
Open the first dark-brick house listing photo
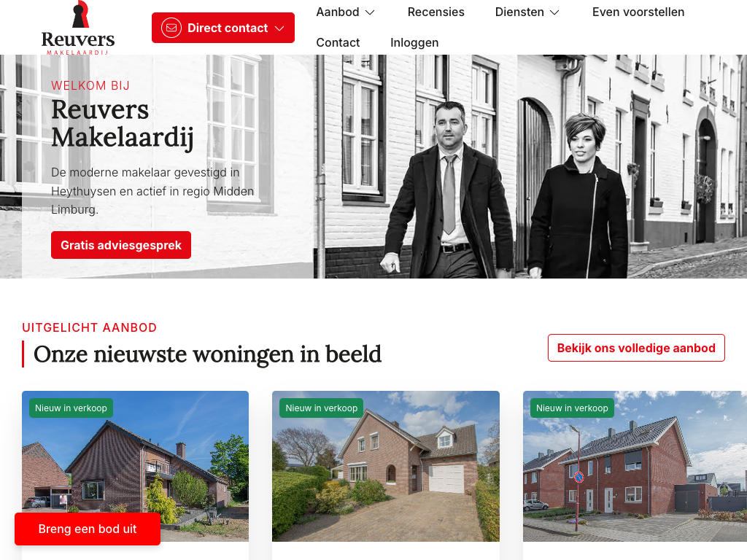point(135,466)
